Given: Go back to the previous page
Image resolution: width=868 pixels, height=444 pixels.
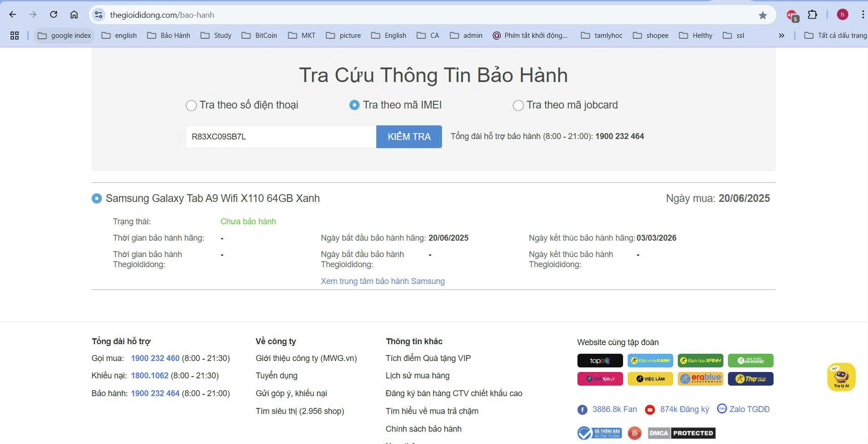Looking at the screenshot, I should [13, 15].
